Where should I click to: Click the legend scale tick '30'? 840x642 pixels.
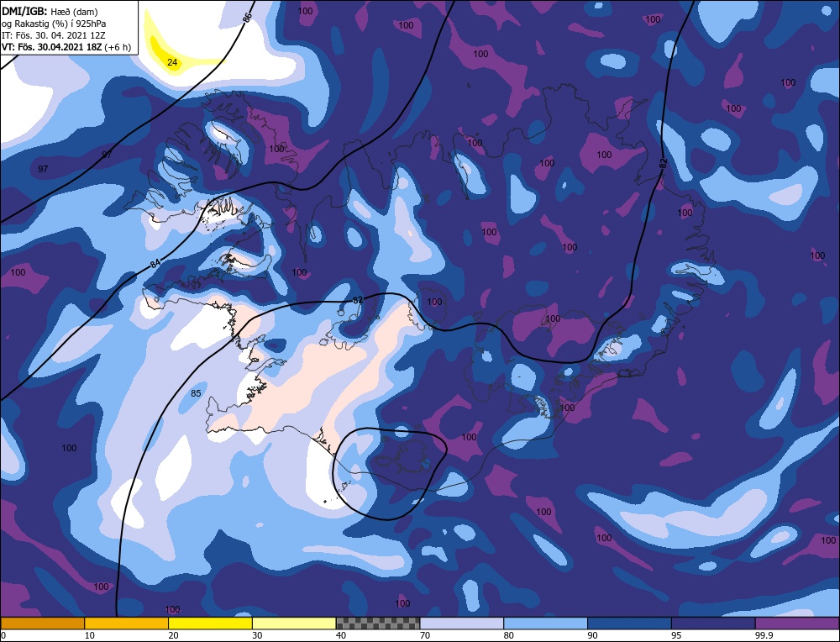click(257, 635)
